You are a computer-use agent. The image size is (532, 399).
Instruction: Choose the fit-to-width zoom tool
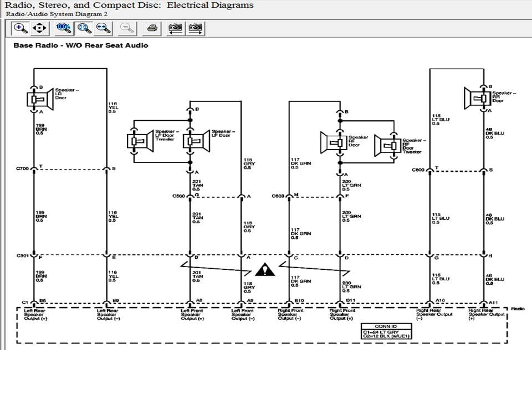[104, 28]
